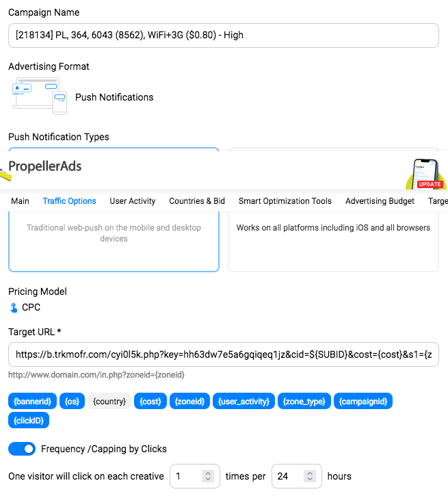Switch to the User Activity tab

pos(133,201)
